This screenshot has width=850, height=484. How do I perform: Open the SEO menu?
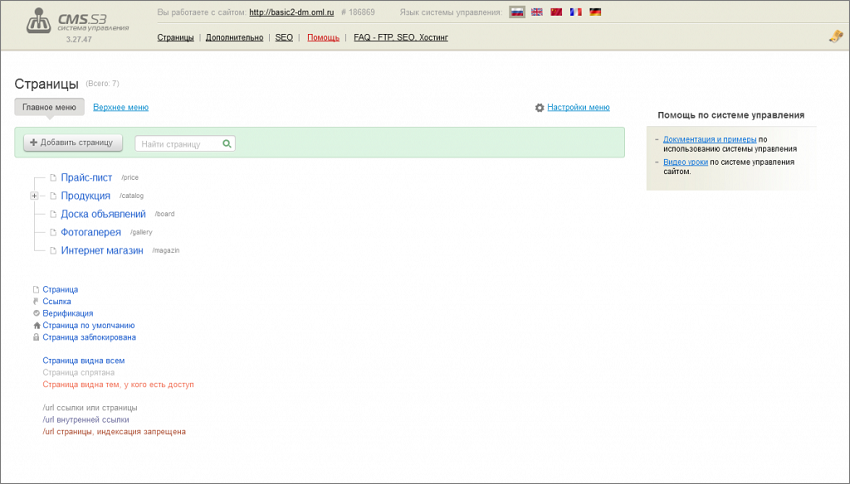pos(284,37)
